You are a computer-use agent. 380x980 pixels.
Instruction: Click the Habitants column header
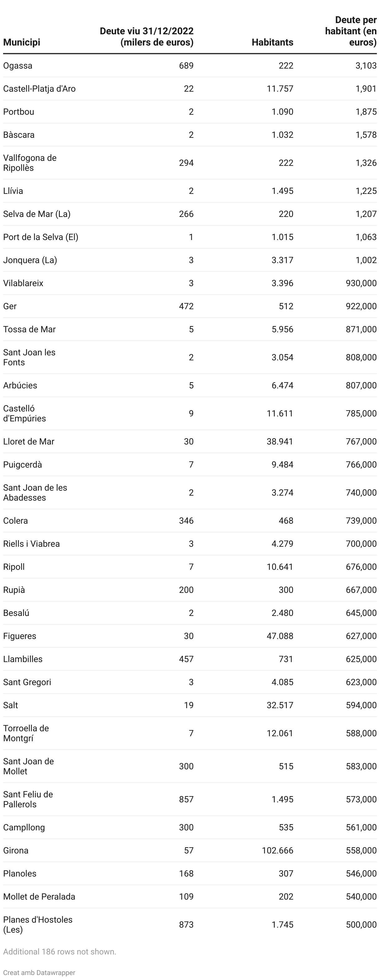pos(272,42)
